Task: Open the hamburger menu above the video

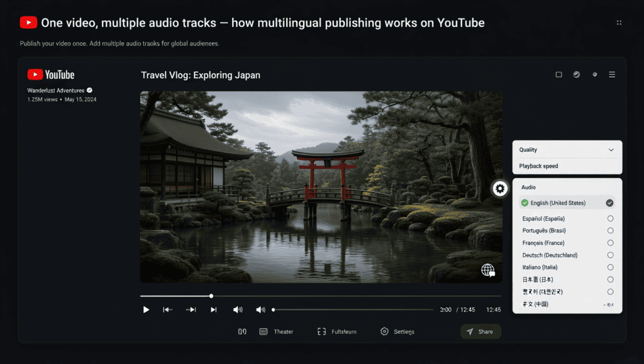Action: click(x=612, y=74)
